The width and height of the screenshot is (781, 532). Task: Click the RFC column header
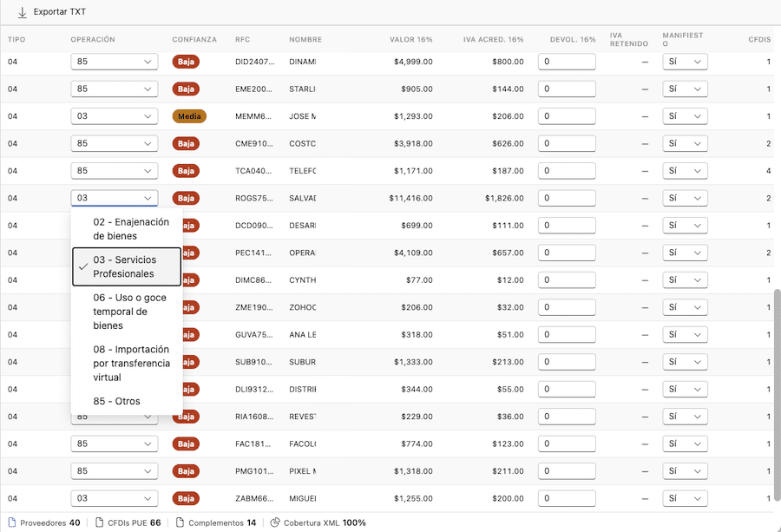tap(243, 39)
